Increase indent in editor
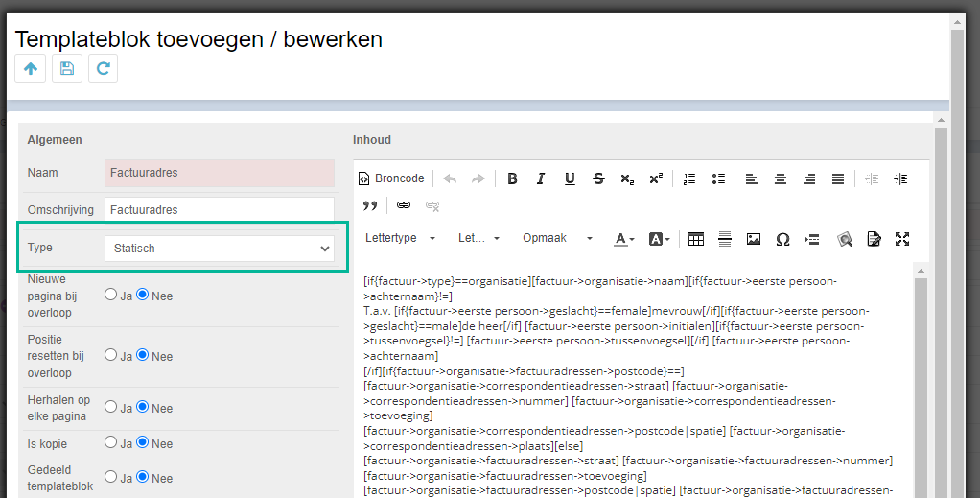980x498 pixels. tap(900, 178)
